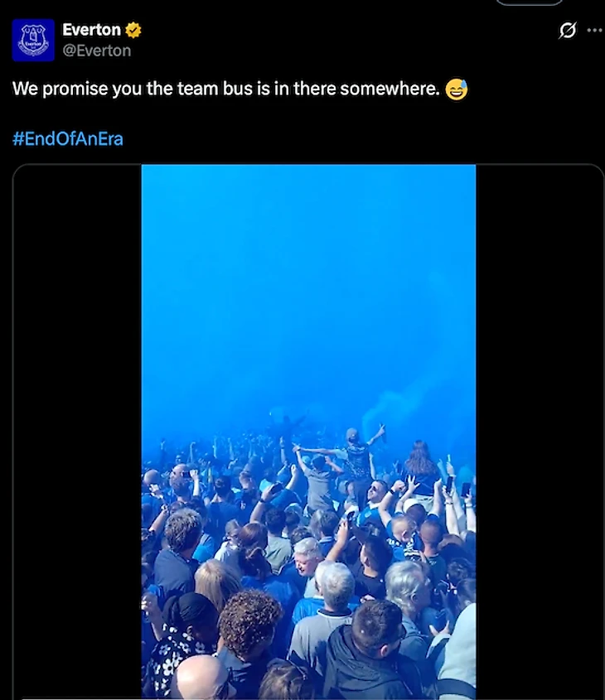
Task: Open the three-dot more options menu
Action: point(594,31)
